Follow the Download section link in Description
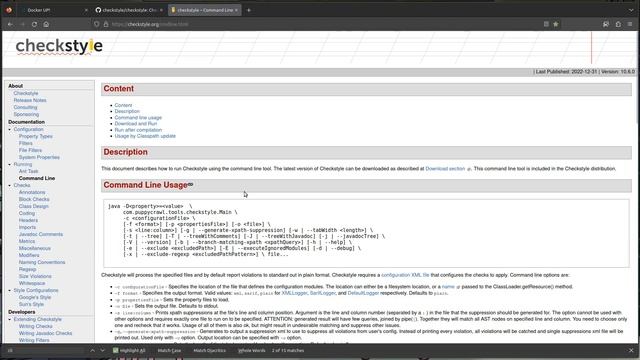This screenshot has height=360, width=640. pos(445,169)
